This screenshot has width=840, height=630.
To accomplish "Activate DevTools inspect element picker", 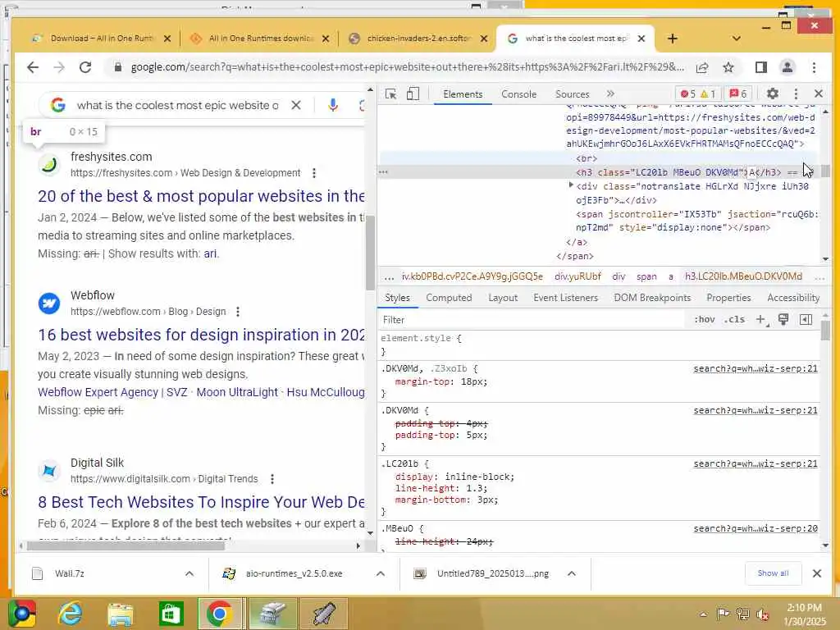I will tap(391, 94).
